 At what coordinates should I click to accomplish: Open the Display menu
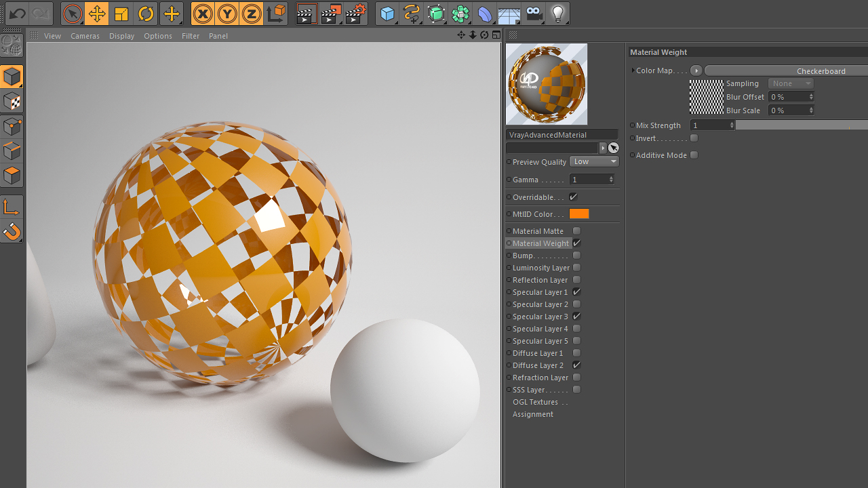coord(122,36)
